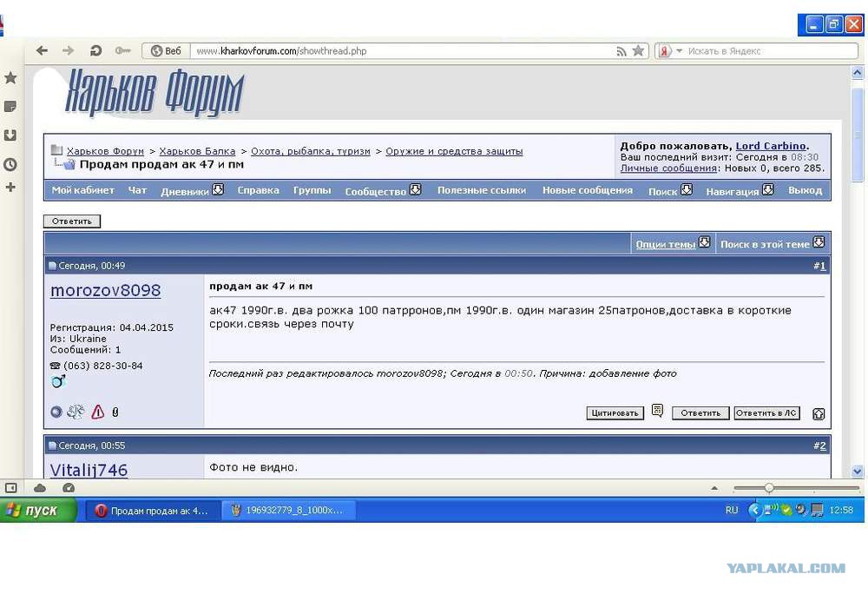Click offline status icon under morozov8098
The width and height of the screenshot is (868, 594).
[56, 412]
